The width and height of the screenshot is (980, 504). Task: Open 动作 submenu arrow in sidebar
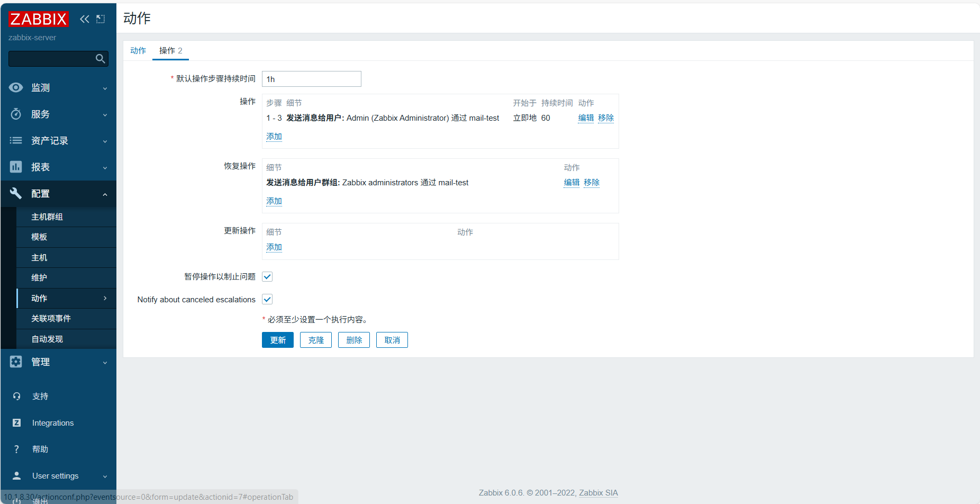pyautogui.click(x=105, y=298)
